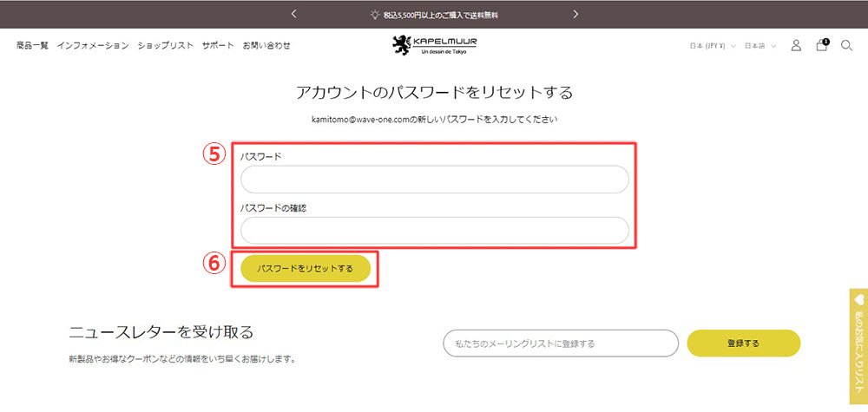Focus the パスワード input field
This screenshot has height=412, width=868.
[x=434, y=180]
